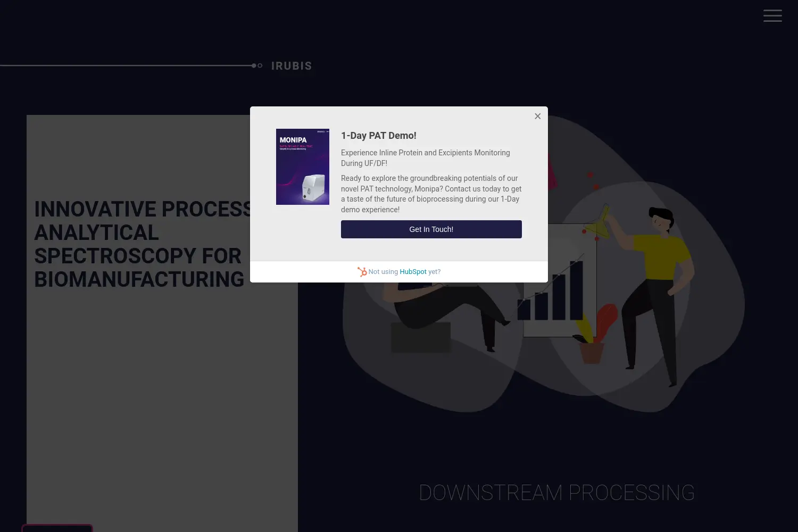Click text 'Experience Inline Protein and Excipients Monitoring'

pyautogui.click(x=426, y=153)
